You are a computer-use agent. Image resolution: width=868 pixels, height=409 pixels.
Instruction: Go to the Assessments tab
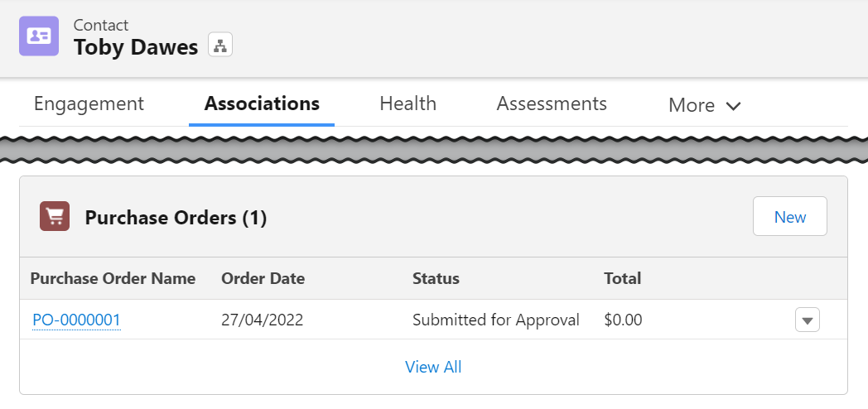pyautogui.click(x=552, y=103)
